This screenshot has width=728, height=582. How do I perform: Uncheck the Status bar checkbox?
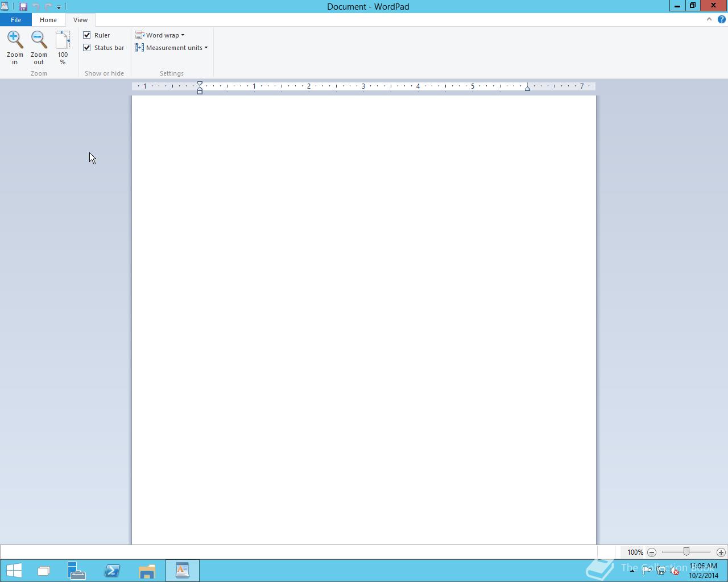point(87,48)
